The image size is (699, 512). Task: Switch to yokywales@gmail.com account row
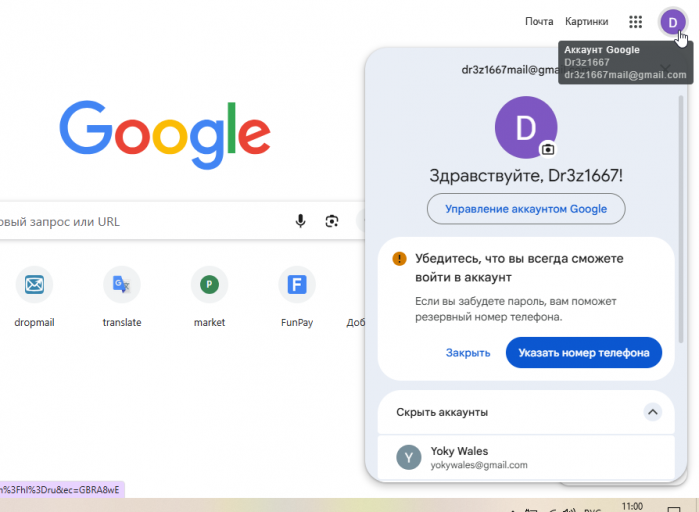click(526, 458)
